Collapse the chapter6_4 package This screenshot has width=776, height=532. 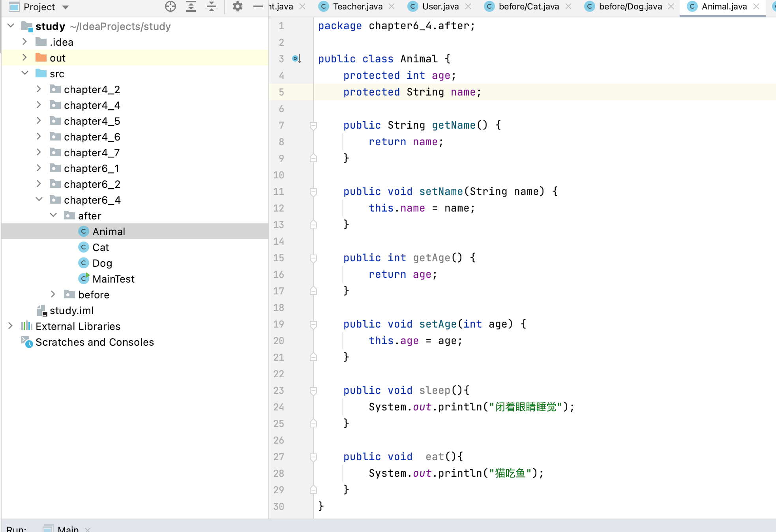[x=39, y=200]
